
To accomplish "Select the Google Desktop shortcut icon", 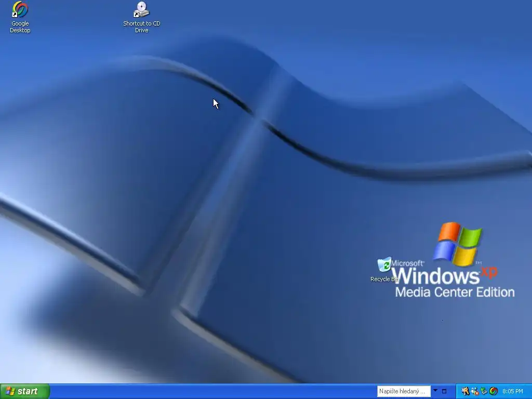I will tap(20, 17).
